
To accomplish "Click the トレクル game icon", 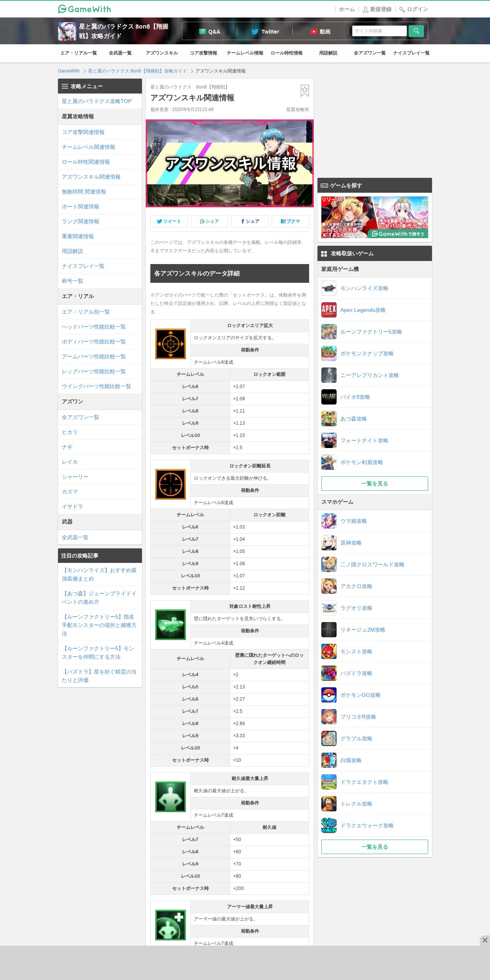I will coord(329,804).
